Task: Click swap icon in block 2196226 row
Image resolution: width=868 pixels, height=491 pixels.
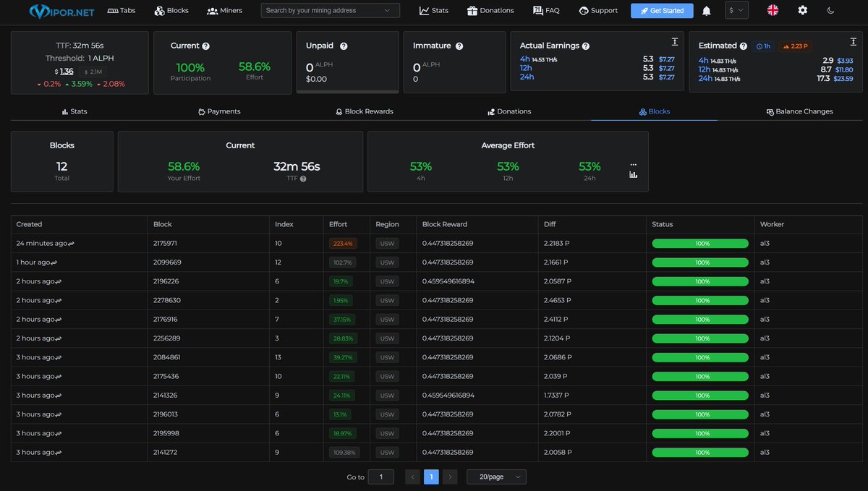Action: pyautogui.click(x=57, y=281)
